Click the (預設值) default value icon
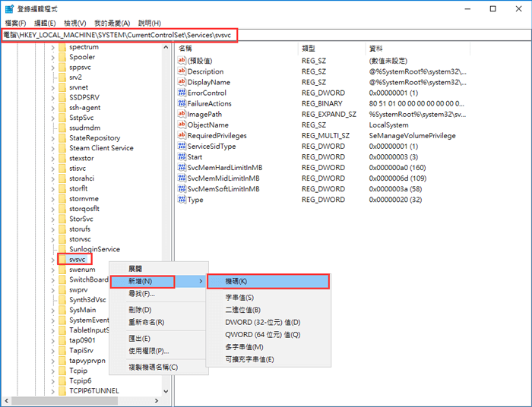 tap(182, 61)
